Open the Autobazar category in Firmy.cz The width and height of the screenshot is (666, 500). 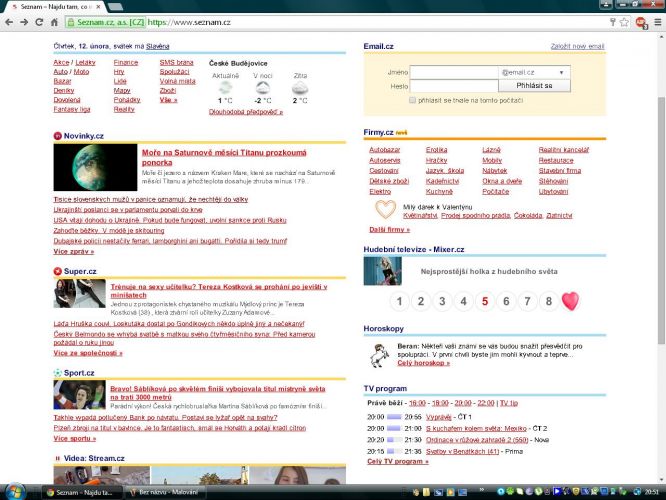click(384, 150)
